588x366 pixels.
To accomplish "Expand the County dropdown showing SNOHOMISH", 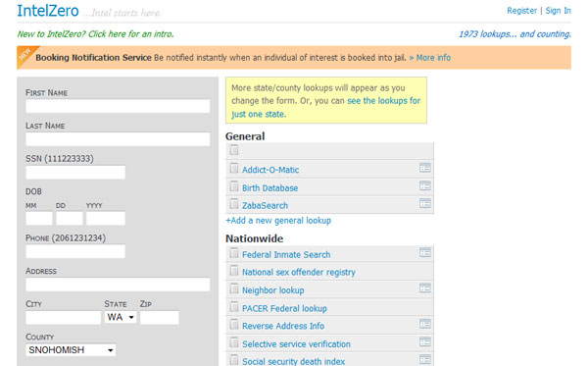I will point(71,350).
